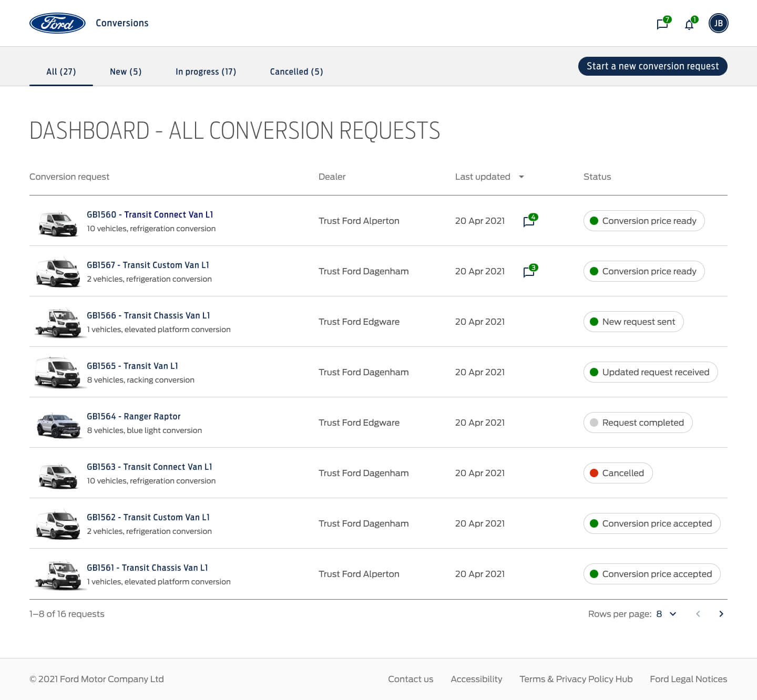Image resolution: width=757 pixels, height=700 pixels.
Task: Open Ford Legal Notices link
Action: pyautogui.click(x=689, y=679)
